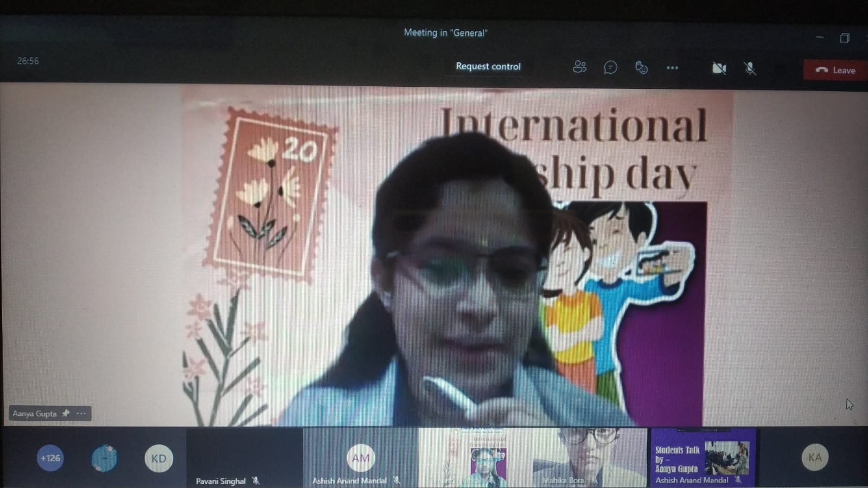Select Mahika Bora's video tile
868x488 pixels.
pyautogui.click(x=590, y=457)
